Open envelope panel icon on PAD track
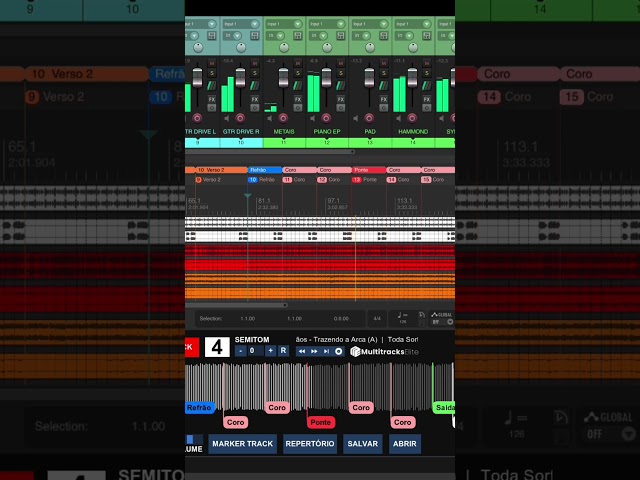 click(x=384, y=85)
